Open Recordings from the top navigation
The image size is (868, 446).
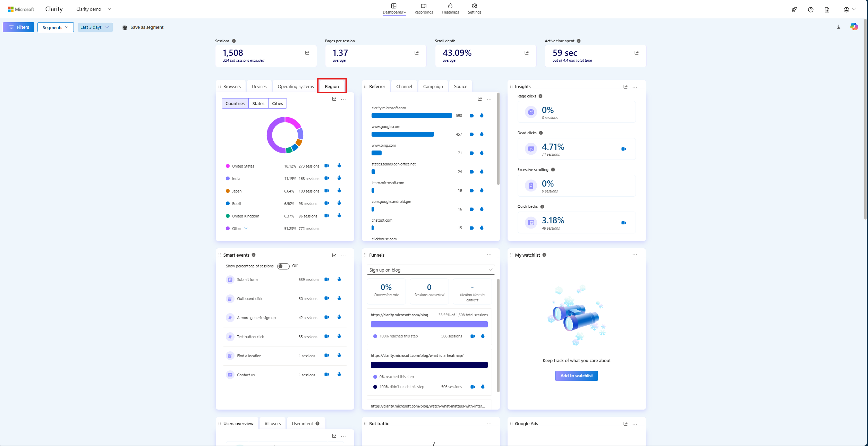(x=424, y=9)
